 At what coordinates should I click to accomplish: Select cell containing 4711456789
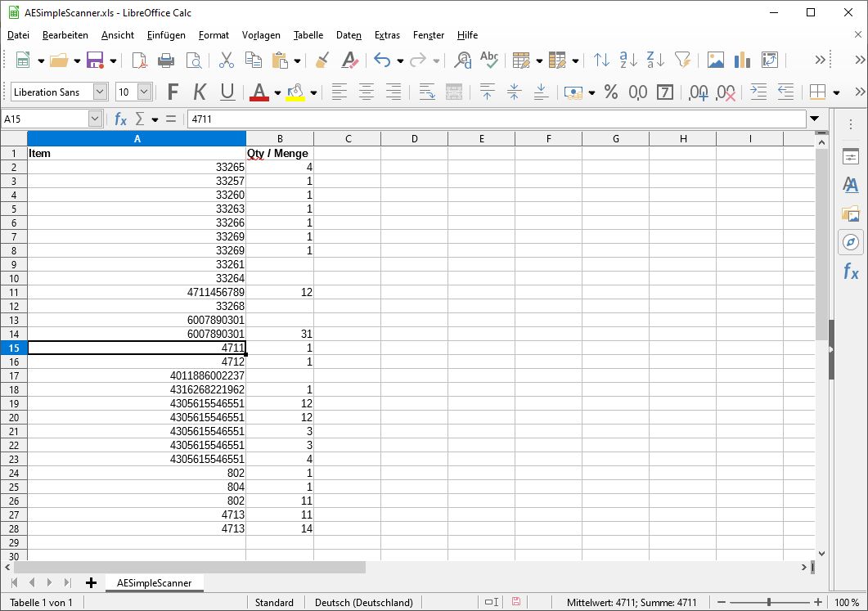pyautogui.click(x=137, y=292)
